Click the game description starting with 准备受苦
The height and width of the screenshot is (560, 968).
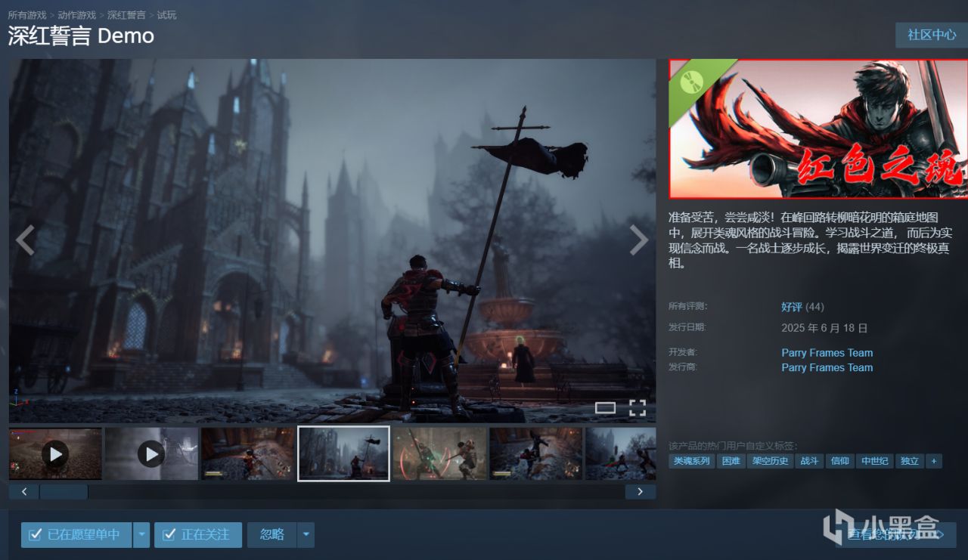809,240
